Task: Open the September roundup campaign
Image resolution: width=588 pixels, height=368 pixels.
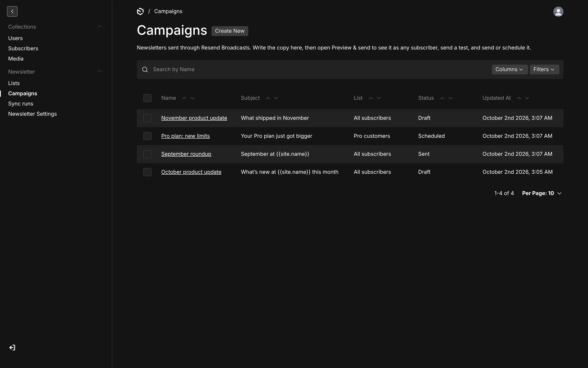Action: click(186, 154)
